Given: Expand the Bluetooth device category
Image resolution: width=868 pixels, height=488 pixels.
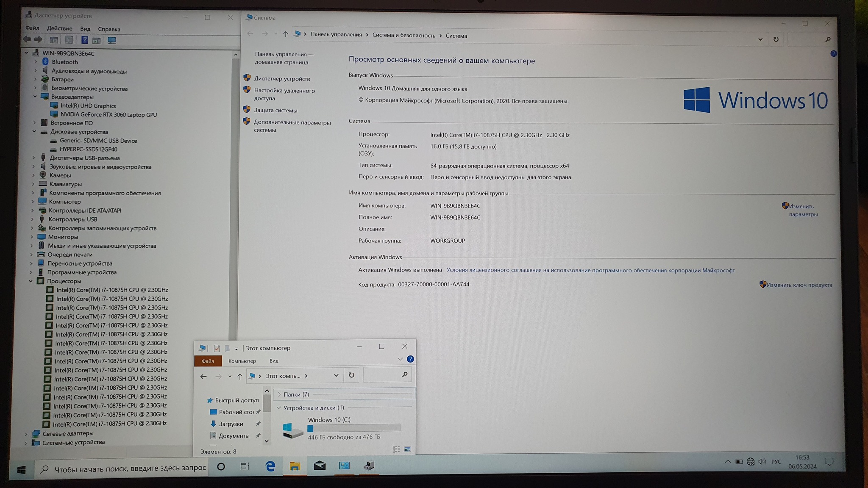Looking at the screenshot, I should (36, 62).
